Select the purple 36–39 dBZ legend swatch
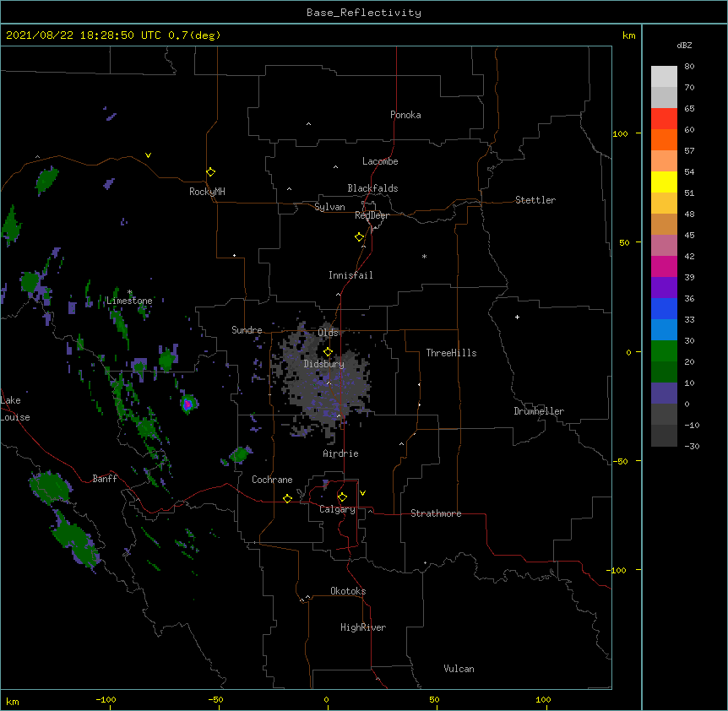Image resolution: width=728 pixels, height=711 pixels. (664, 288)
